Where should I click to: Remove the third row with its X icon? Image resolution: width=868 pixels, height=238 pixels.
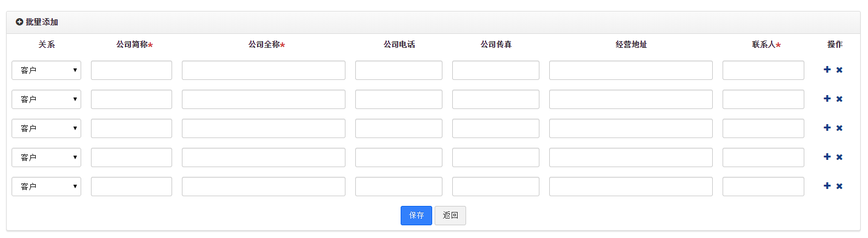[840, 128]
